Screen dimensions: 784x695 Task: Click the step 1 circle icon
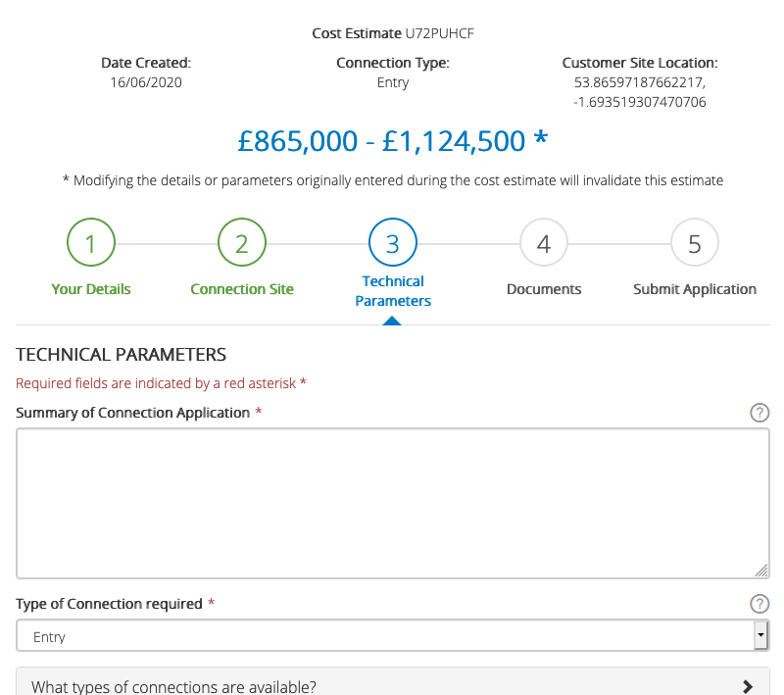click(91, 243)
